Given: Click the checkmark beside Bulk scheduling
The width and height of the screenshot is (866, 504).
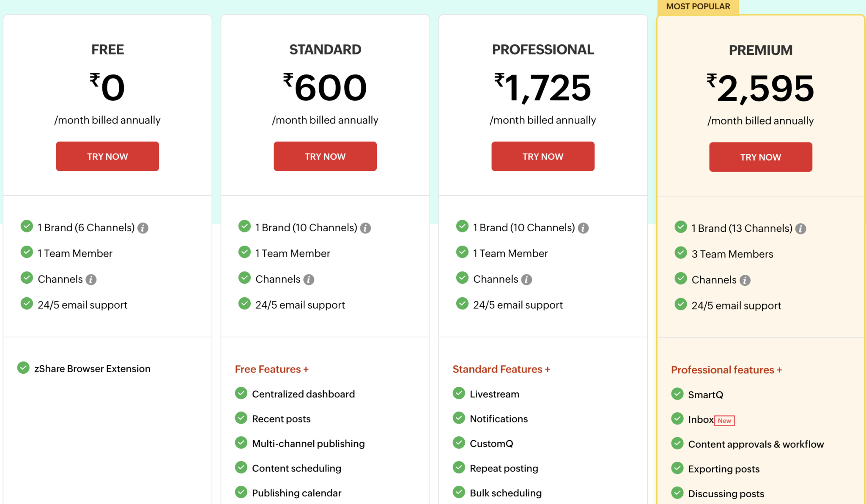Looking at the screenshot, I should click(x=459, y=492).
